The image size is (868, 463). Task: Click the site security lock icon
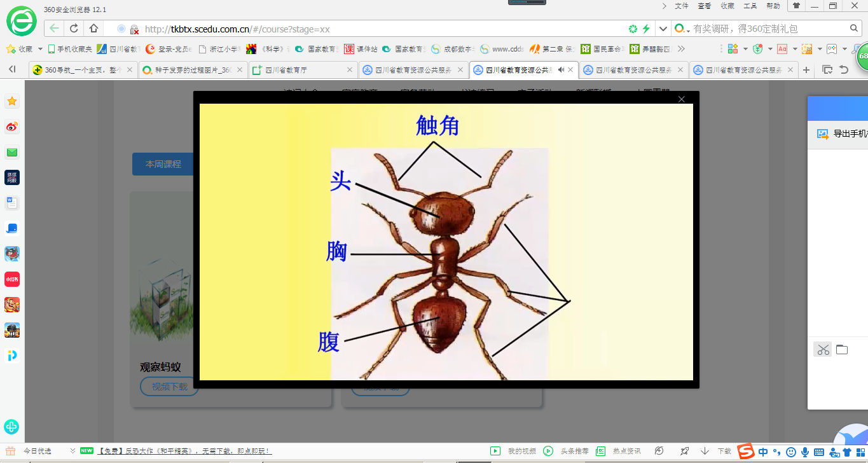[134, 29]
